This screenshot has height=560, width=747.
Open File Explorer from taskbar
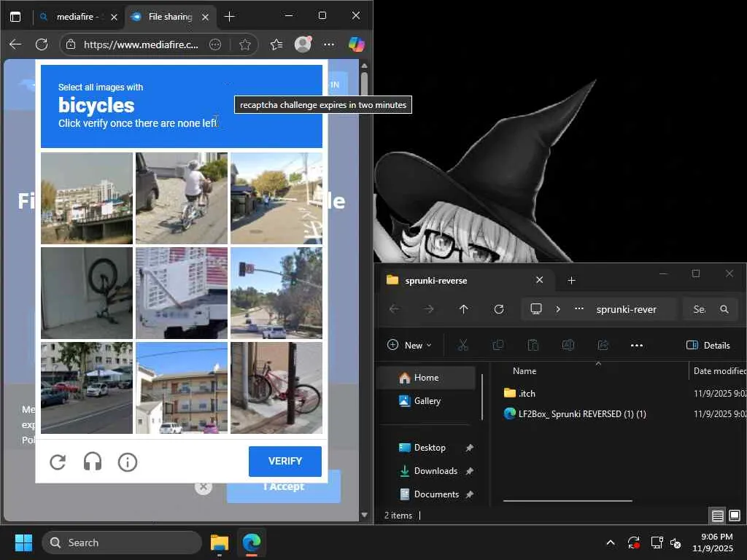[x=220, y=542]
